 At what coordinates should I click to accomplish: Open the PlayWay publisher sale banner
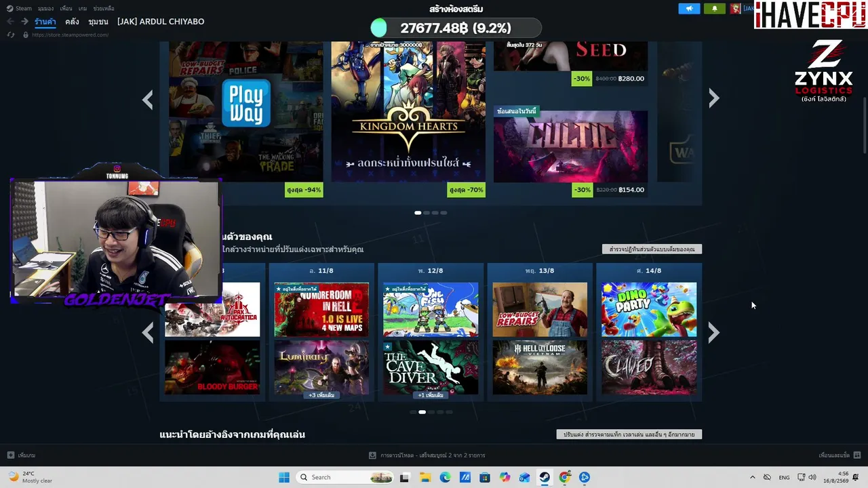(x=245, y=112)
